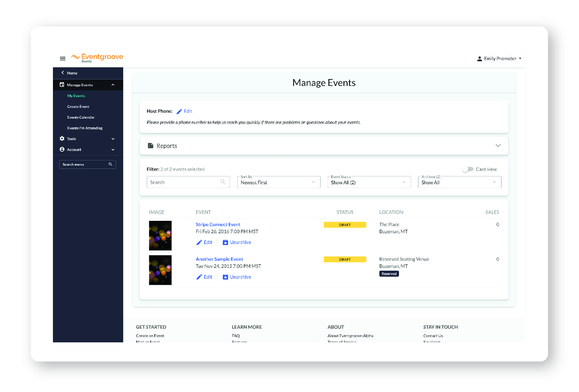Open Events Calendar in the sidebar
The height and width of the screenshot is (392, 579).
[81, 117]
